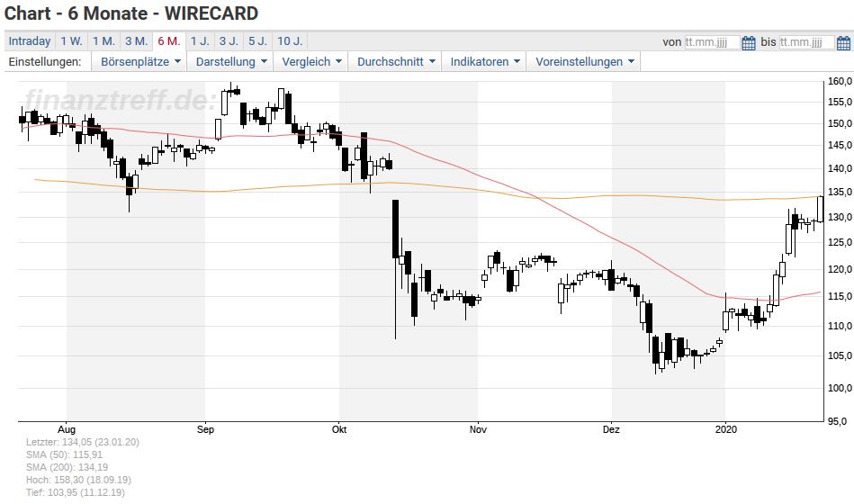Select the 6 M. timeframe tab
Viewport: 854px width, 504px height.
169,41
